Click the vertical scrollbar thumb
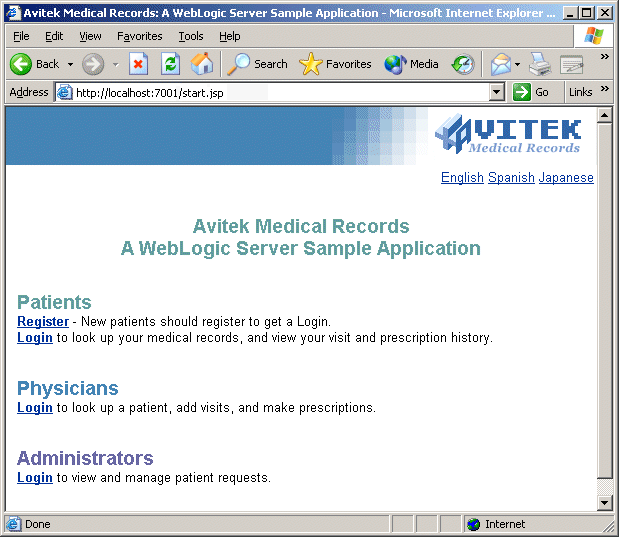This screenshot has width=619, height=537. [x=604, y=300]
